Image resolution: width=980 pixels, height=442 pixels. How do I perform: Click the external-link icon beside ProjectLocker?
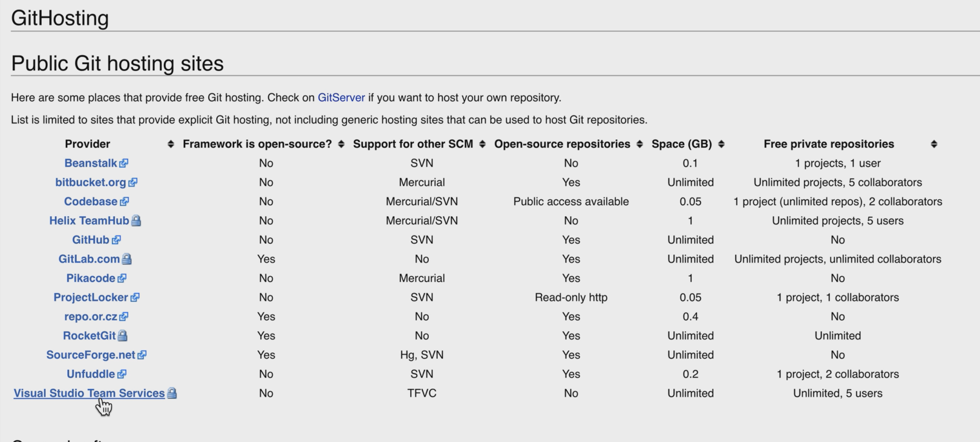pos(135,297)
